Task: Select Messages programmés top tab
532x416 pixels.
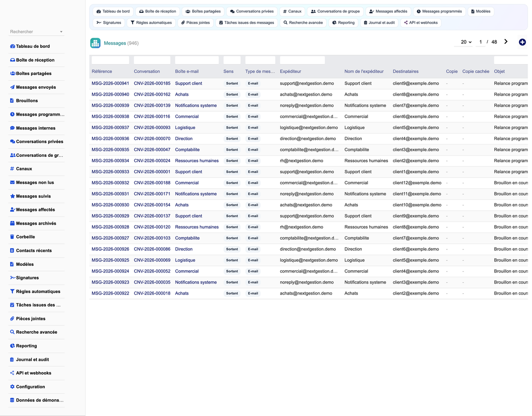Action: (x=439, y=12)
